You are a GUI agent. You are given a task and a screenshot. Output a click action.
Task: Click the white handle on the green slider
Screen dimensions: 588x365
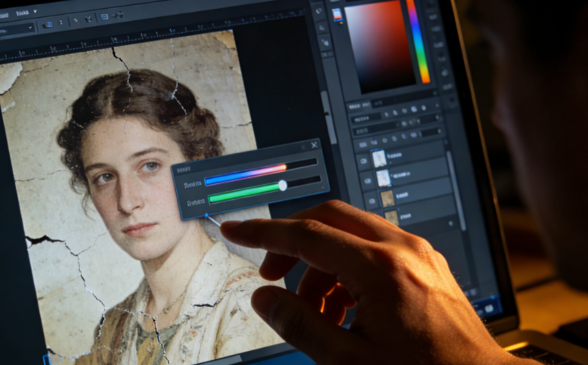point(282,185)
